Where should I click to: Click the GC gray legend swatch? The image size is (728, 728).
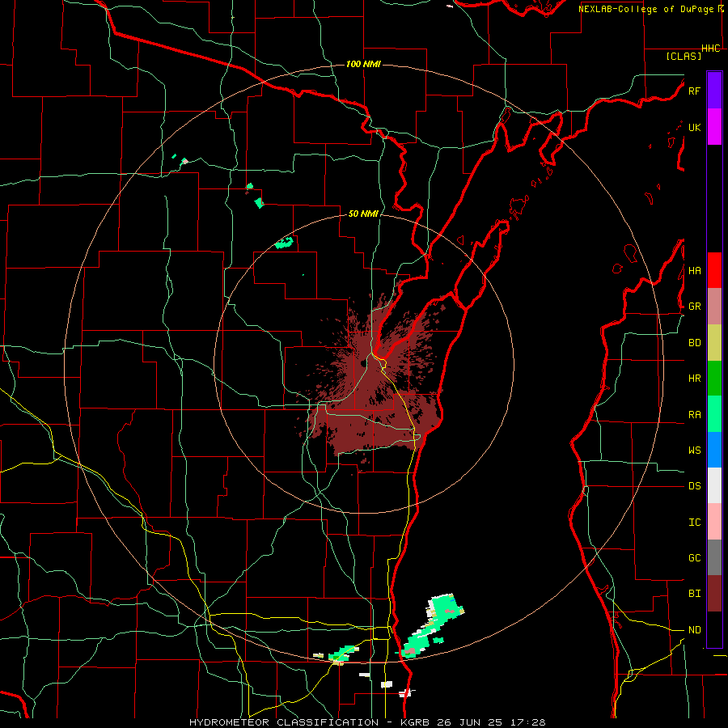point(714,557)
